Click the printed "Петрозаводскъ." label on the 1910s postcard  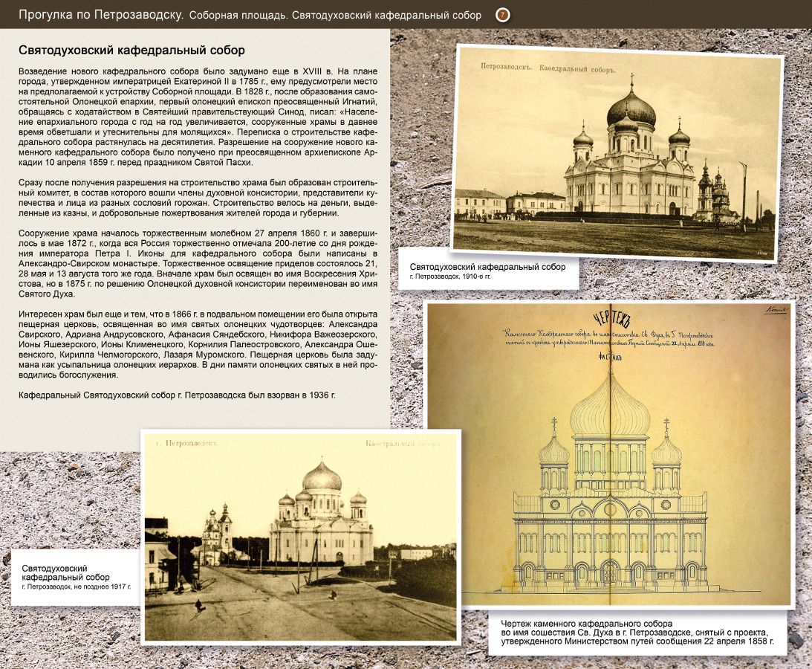[x=506, y=66]
